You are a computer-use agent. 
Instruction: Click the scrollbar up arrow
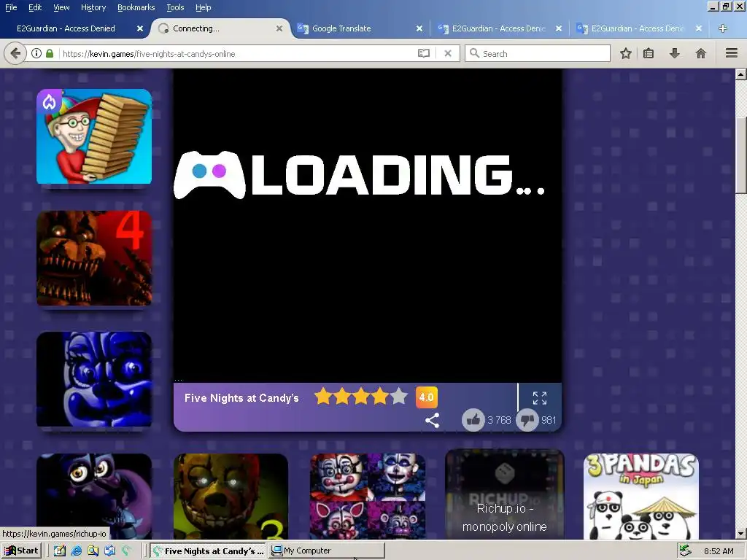tap(740, 74)
